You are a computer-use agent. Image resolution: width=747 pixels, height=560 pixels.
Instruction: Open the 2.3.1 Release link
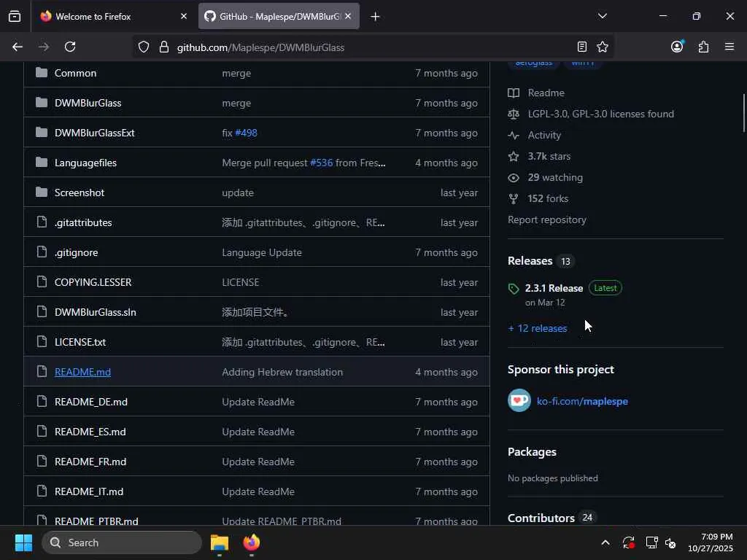[x=554, y=288]
